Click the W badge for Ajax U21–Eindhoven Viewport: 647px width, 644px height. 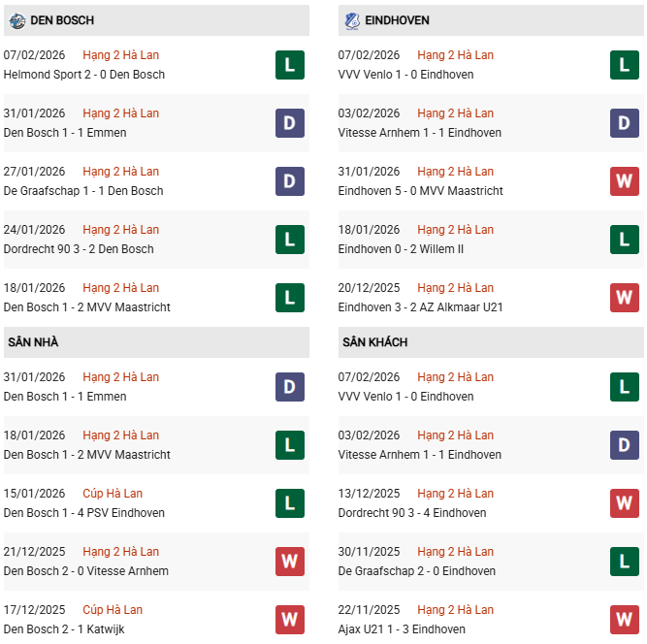coord(624,620)
